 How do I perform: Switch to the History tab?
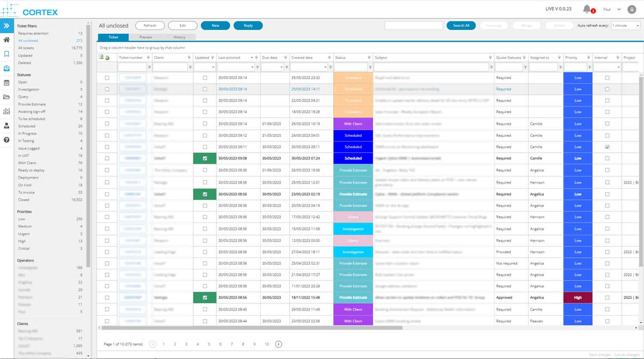pyautogui.click(x=179, y=37)
